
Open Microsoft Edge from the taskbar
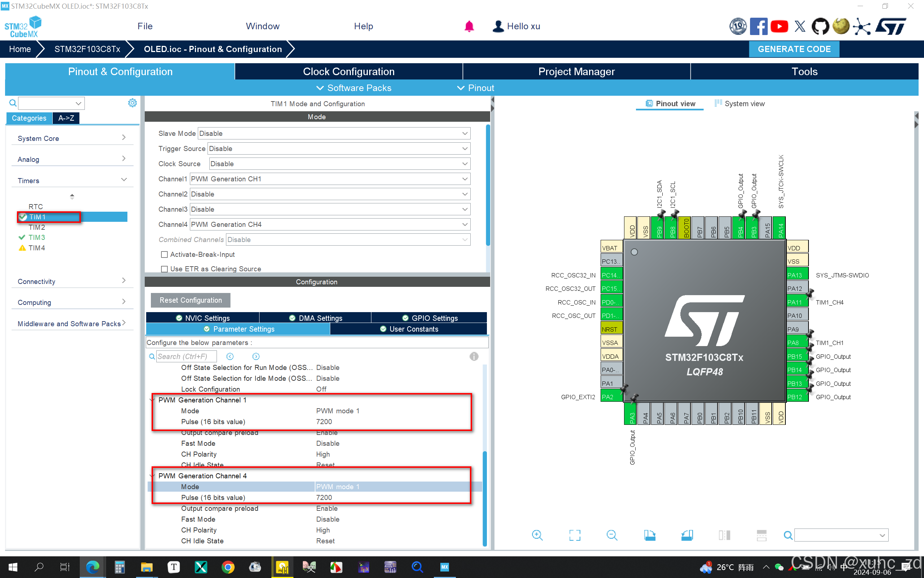coord(92,566)
